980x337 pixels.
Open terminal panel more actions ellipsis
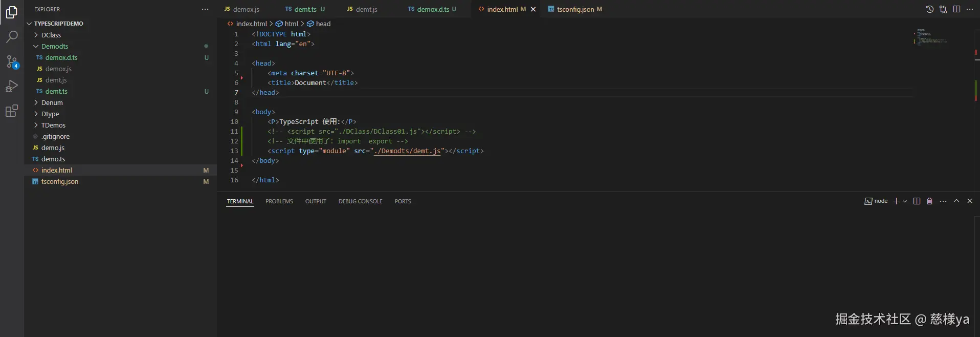pyautogui.click(x=943, y=201)
